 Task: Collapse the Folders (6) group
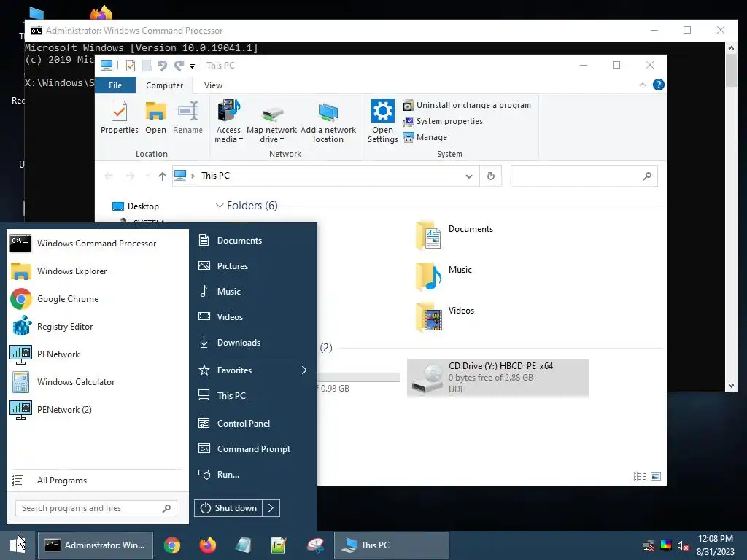click(220, 206)
